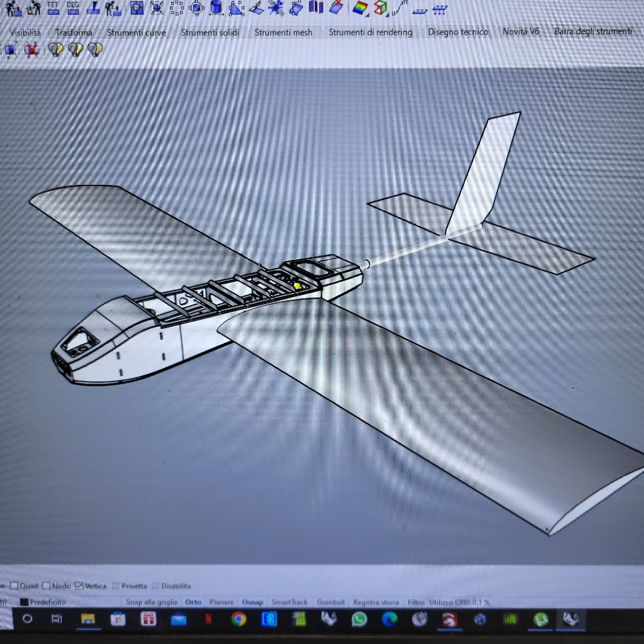
Task: Click the blue cylinder solid icon
Action: 216,8
